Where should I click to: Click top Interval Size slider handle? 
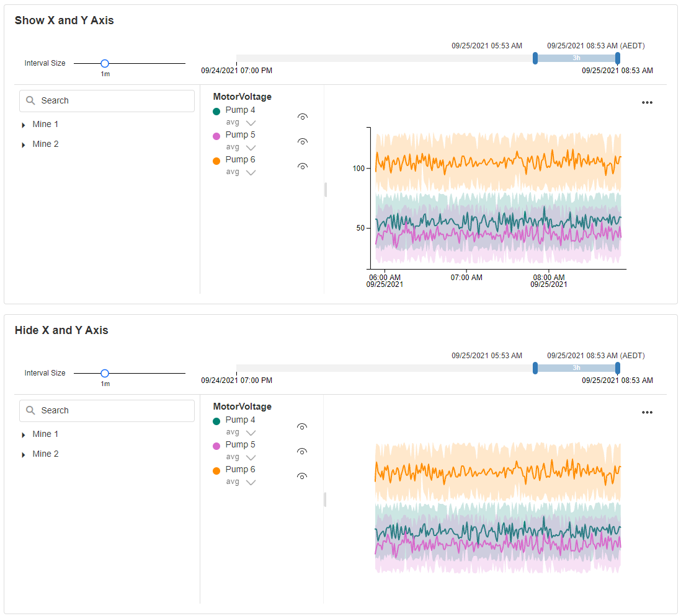(x=105, y=63)
